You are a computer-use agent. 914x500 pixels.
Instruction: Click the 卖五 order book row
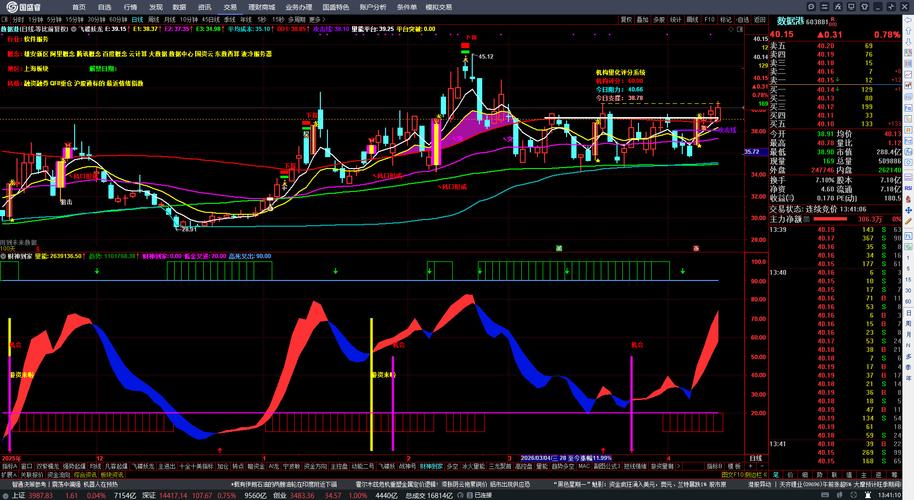[x=835, y=45]
